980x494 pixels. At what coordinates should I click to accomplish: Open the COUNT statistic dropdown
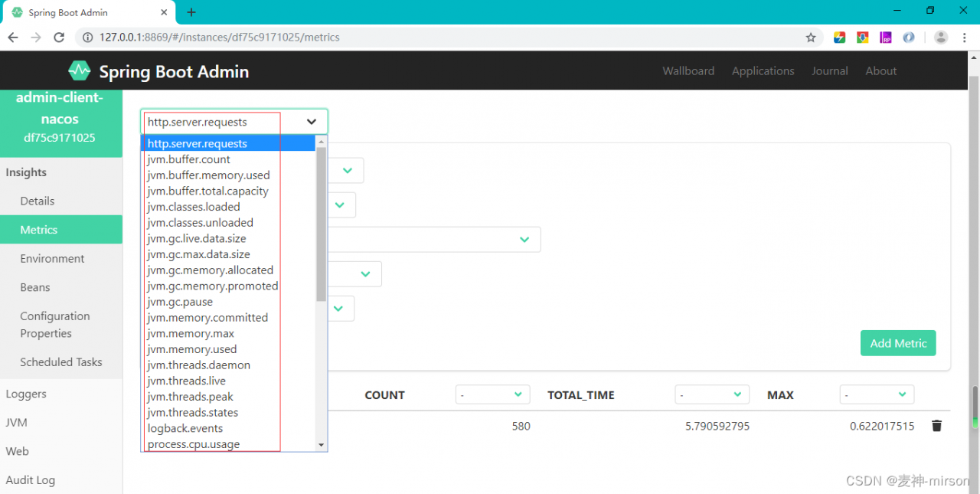pos(493,395)
